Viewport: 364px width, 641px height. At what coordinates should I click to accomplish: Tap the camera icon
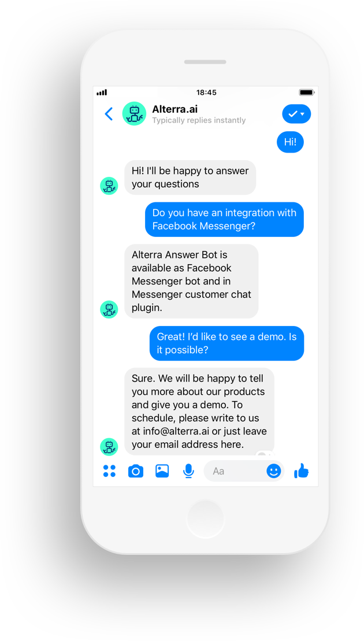click(136, 471)
